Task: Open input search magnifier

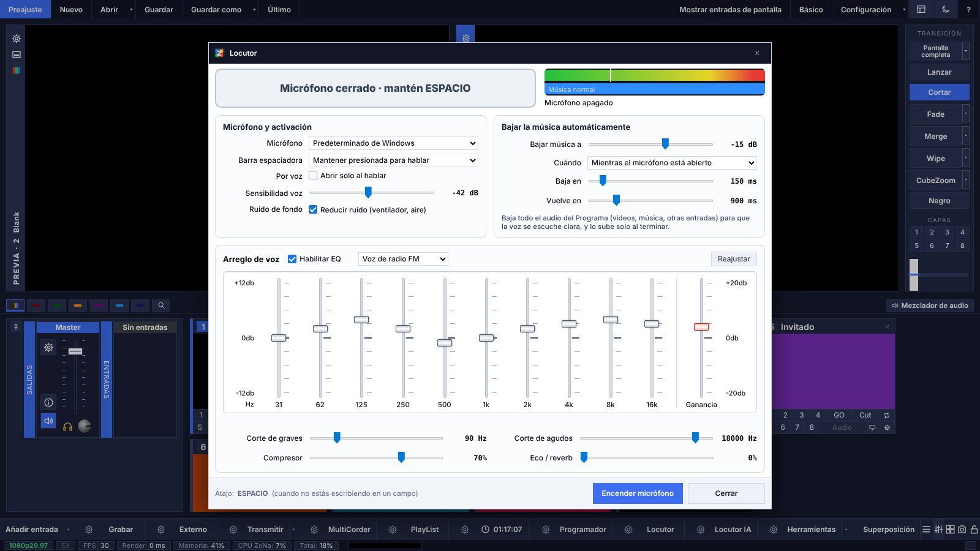Action: click(161, 305)
